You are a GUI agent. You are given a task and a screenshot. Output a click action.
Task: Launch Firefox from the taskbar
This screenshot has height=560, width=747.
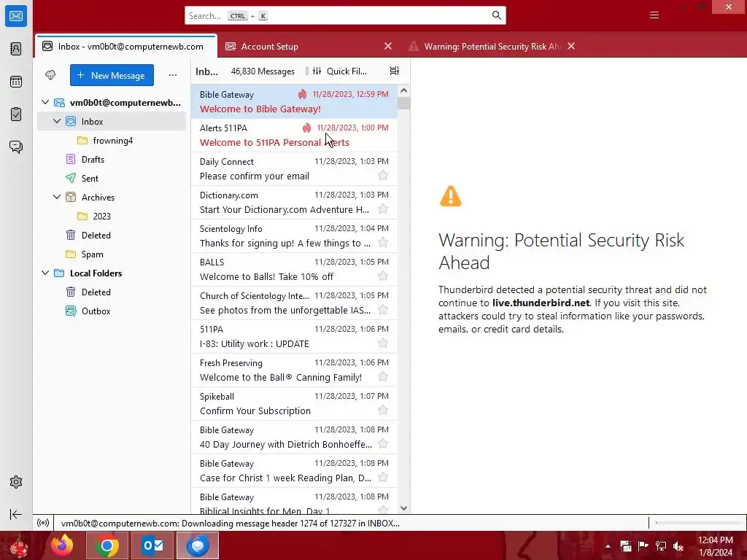pos(62,545)
